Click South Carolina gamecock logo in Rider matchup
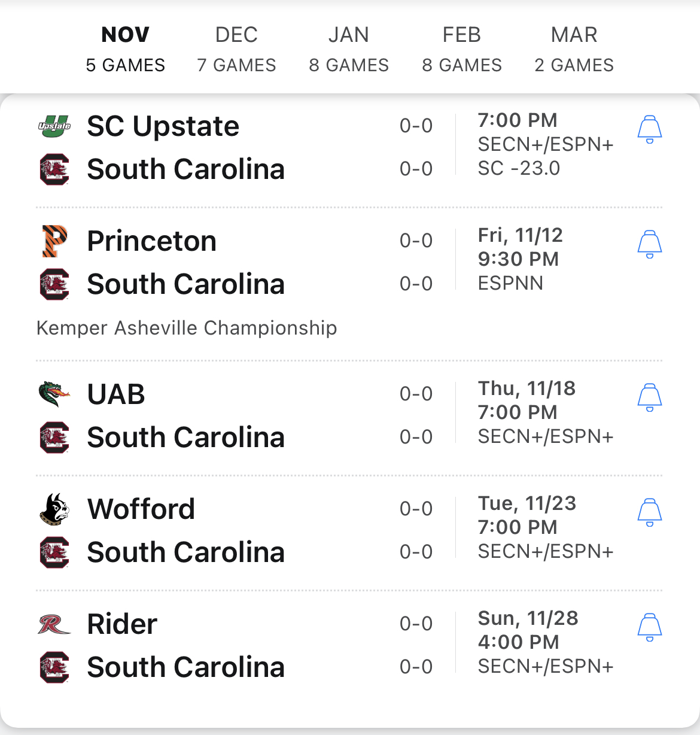The image size is (700, 735). point(54,667)
